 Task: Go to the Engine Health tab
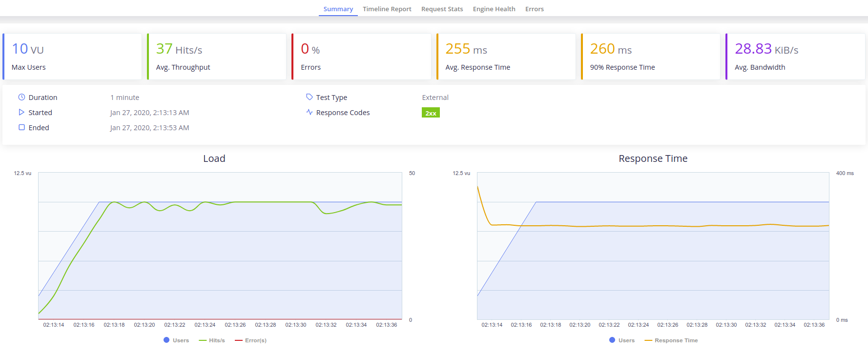[494, 9]
